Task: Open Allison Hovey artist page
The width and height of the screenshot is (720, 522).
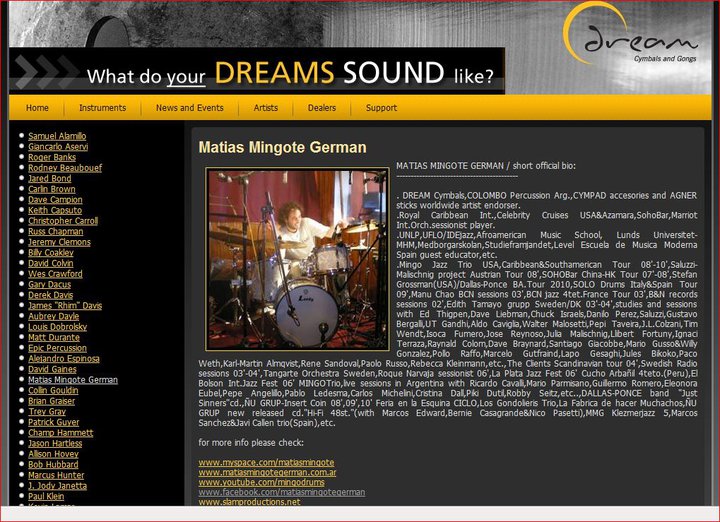Action: pos(53,454)
